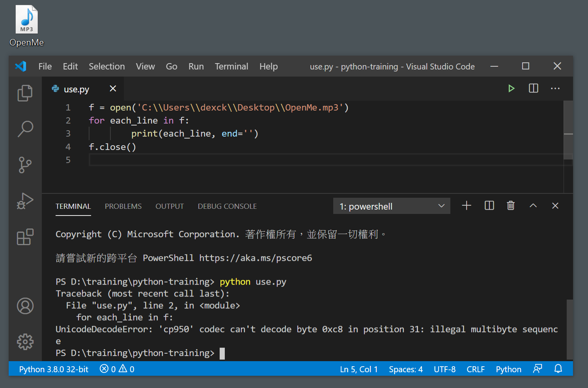588x388 pixels.
Task: Create a new terminal with the plus icon
Action: point(467,206)
